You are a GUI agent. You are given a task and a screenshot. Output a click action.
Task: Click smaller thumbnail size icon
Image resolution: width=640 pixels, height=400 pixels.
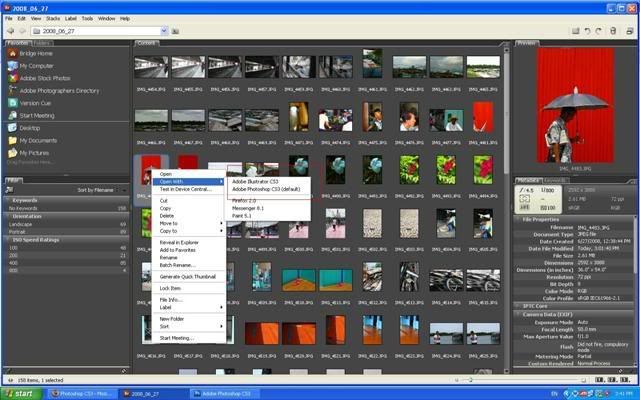pyautogui.click(x=456, y=380)
